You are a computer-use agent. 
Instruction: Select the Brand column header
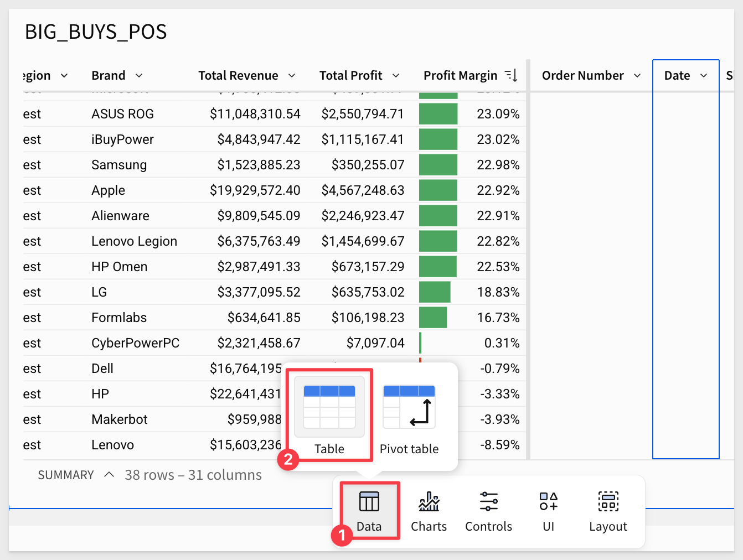[109, 75]
